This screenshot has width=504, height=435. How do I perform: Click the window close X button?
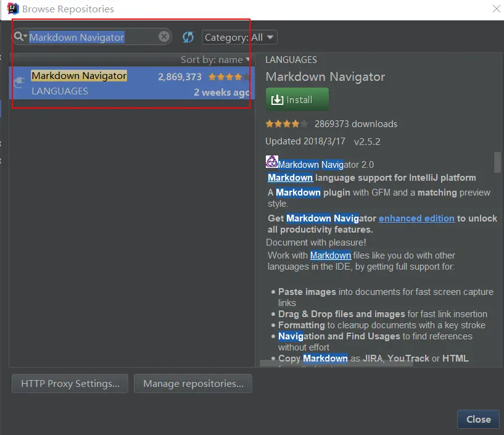pyautogui.click(x=496, y=9)
